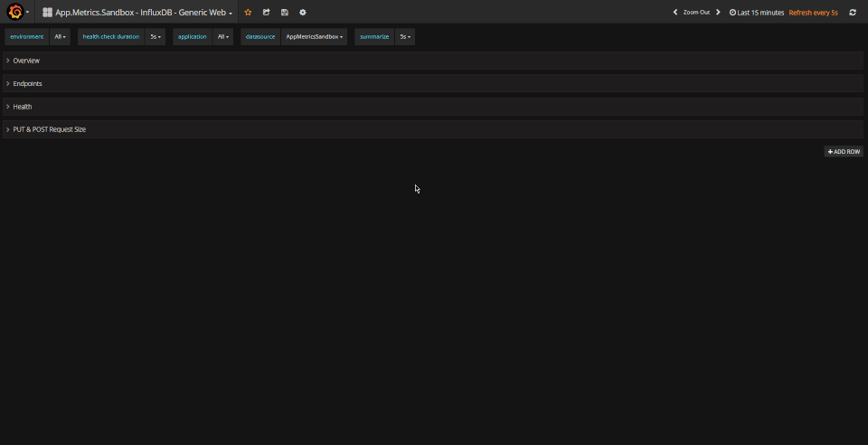Click the health check duration label
The image size is (868, 445).
coord(110,36)
